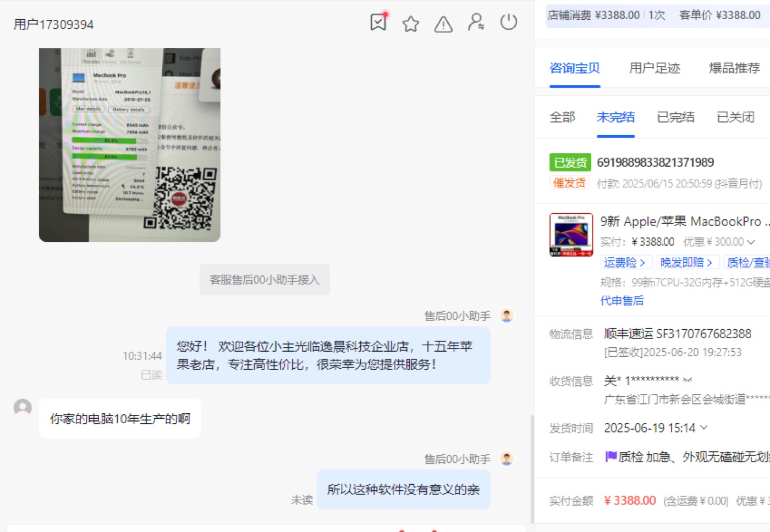This screenshot has height=532, width=770.
Task: Open the MacBook Pro product thumbnail
Action: (571, 235)
